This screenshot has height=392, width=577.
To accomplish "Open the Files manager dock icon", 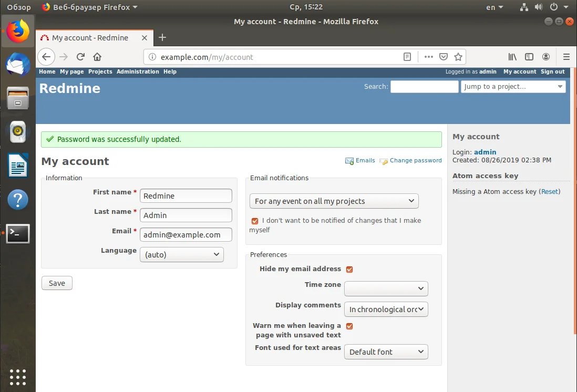I will (x=18, y=98).
